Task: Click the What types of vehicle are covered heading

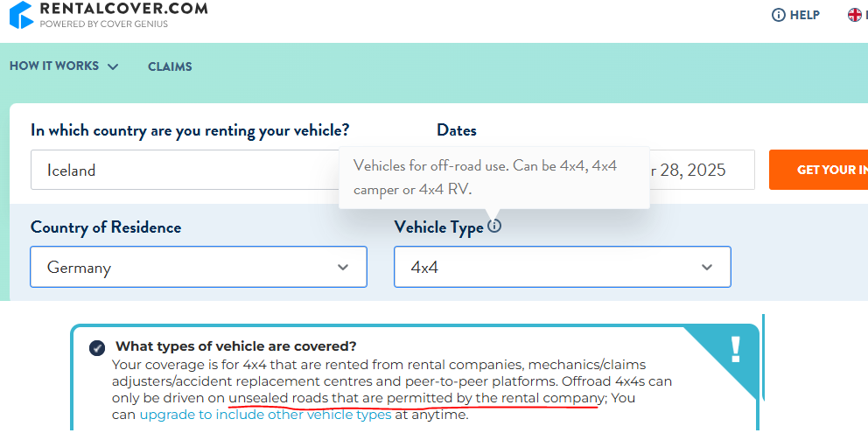Action: 236,346
